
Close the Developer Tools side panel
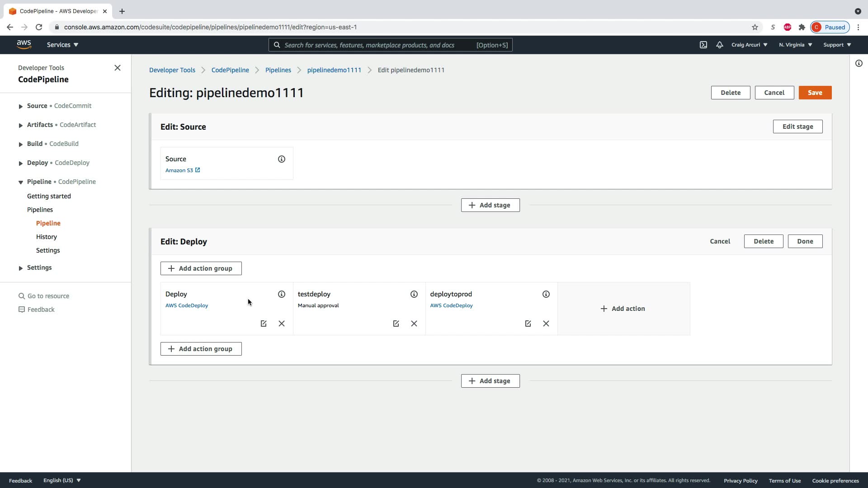pyautogui.click(x=118, y=68)
